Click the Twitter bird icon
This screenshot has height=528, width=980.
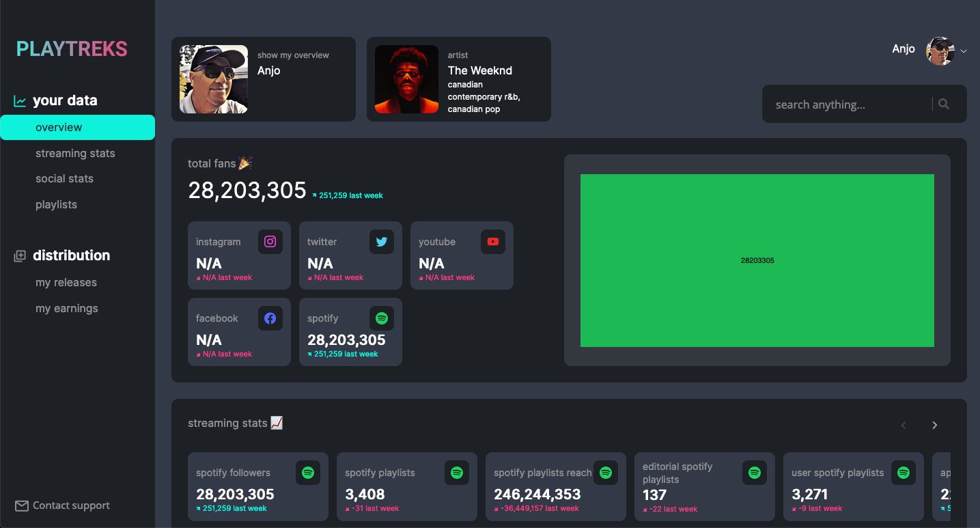pyautogui.click(x=382, y=242)
